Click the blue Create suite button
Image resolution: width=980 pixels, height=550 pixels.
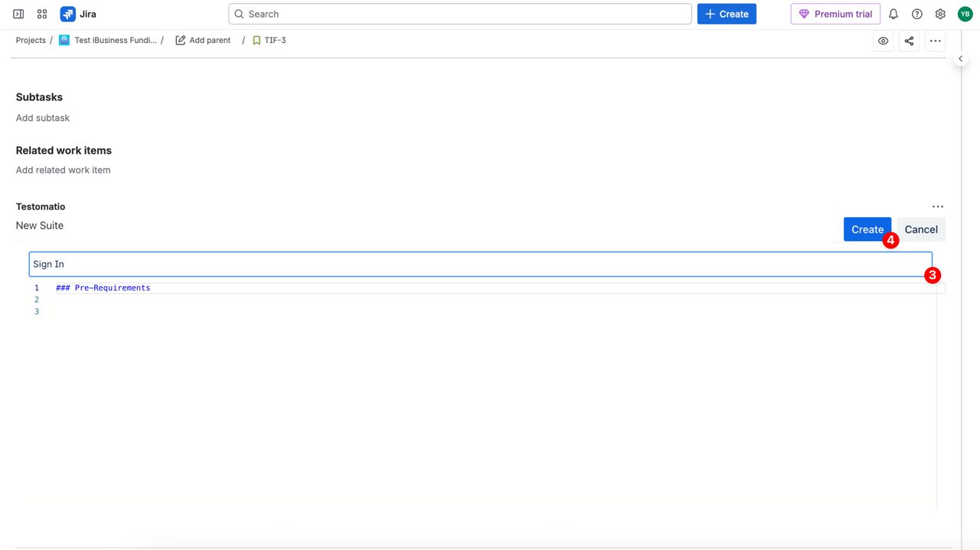[x=867, y=229]
